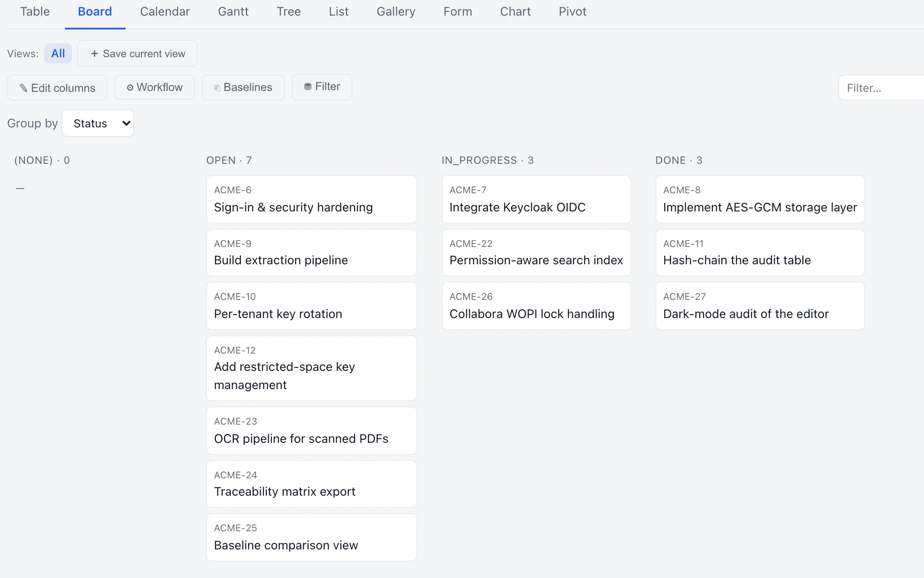
Task: Open card ACME-27 Dark-mode audit of the editor
Action: 760,306
